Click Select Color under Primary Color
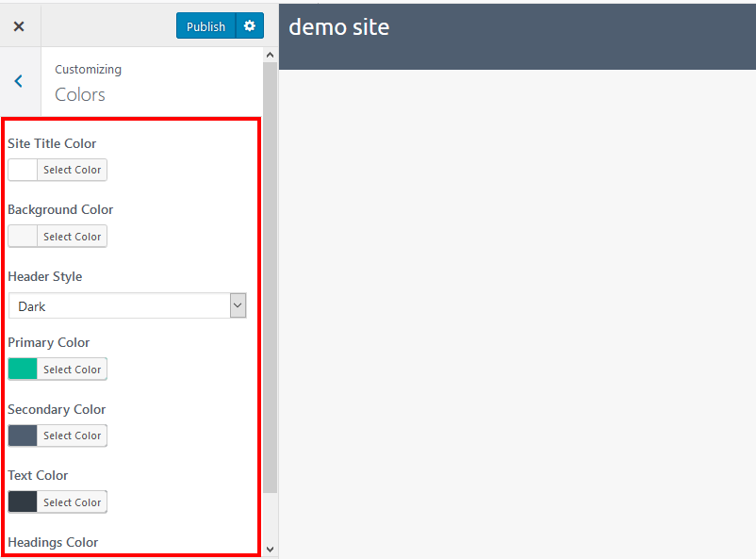Screen dimensions: 756x559 73,370
